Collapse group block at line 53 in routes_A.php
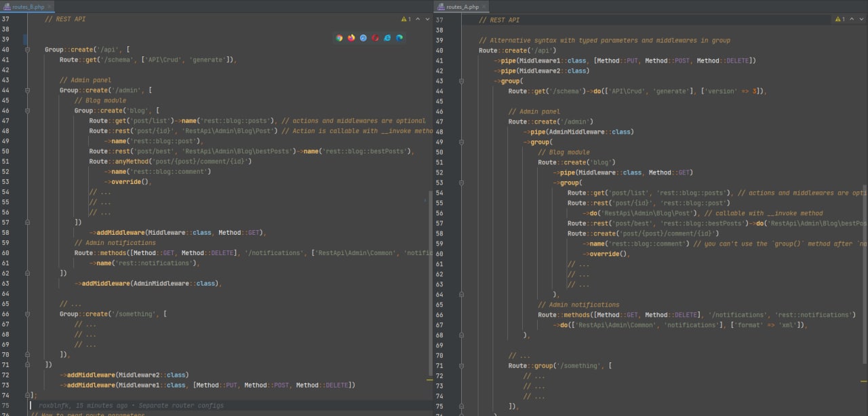The width and height of the screenshot is (868, 416). [461, 183]
